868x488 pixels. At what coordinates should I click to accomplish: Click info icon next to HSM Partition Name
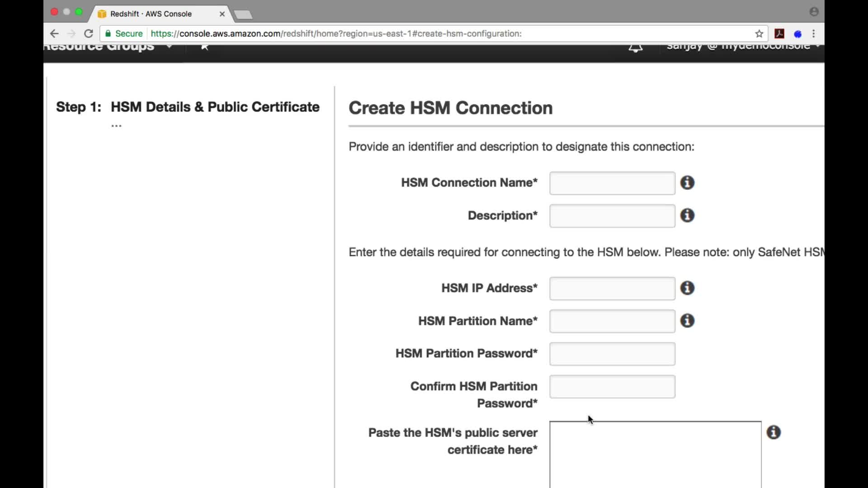(687, 321)
